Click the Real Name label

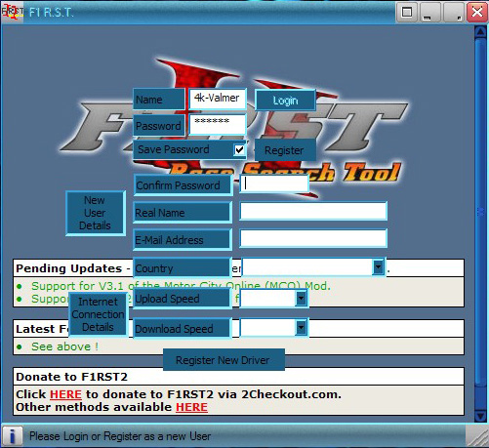[183, 213]
